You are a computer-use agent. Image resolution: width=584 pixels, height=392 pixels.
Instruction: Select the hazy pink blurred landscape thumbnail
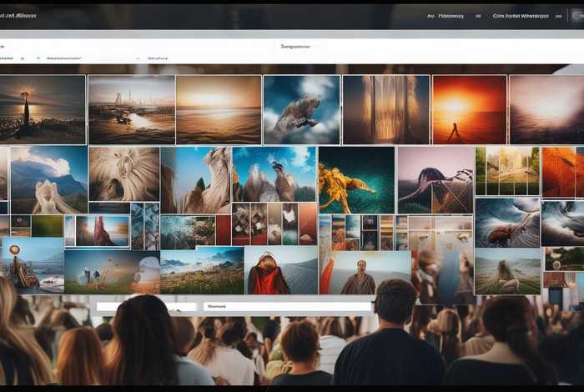coord(546,109)
